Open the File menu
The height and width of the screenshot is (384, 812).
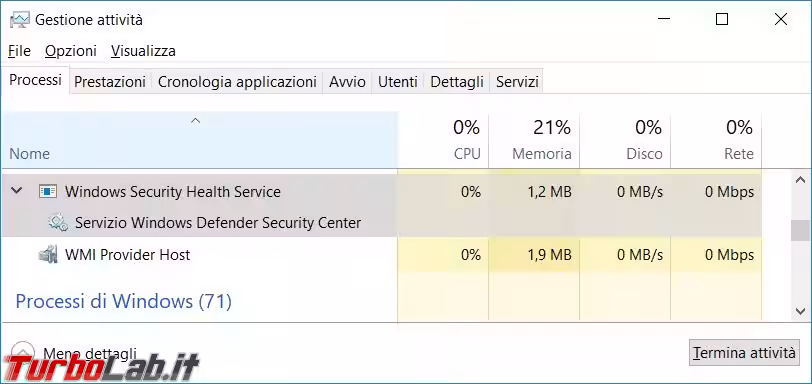coord(20,51)
